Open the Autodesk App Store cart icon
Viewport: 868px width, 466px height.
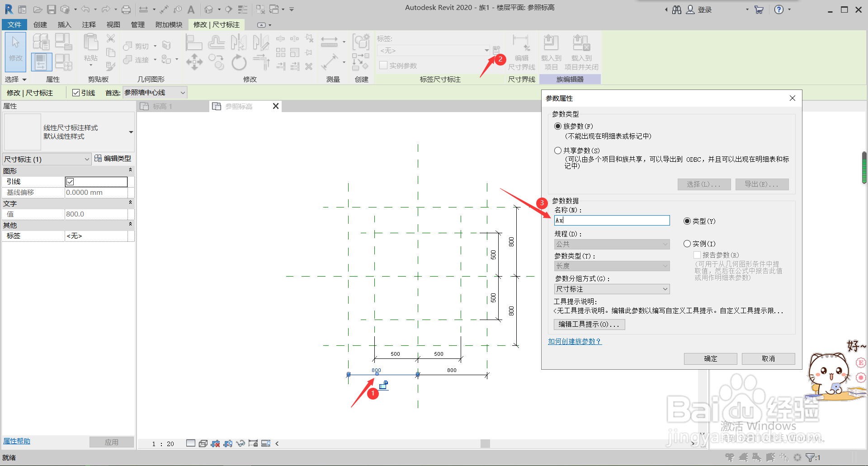759,9
